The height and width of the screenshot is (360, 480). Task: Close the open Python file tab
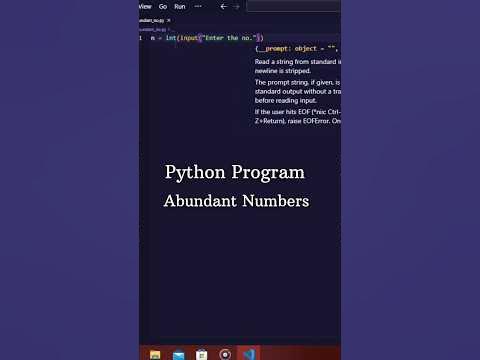coord(169,21)
